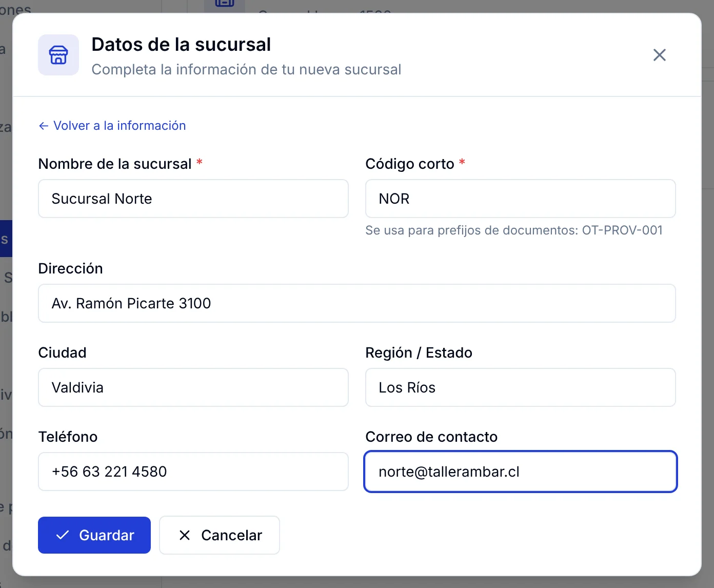Click the 'Código corto' label

pyautogui.click(x=410, y=164)
